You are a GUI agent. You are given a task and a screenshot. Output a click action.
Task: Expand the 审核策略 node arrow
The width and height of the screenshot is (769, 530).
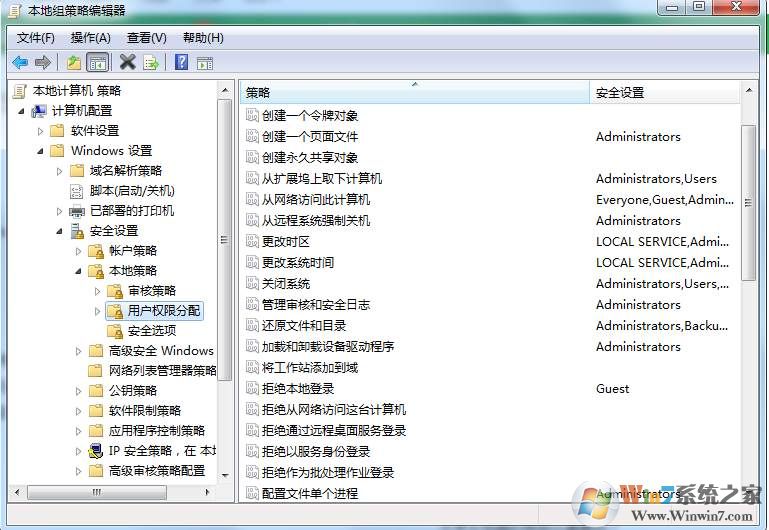[97, 291]
